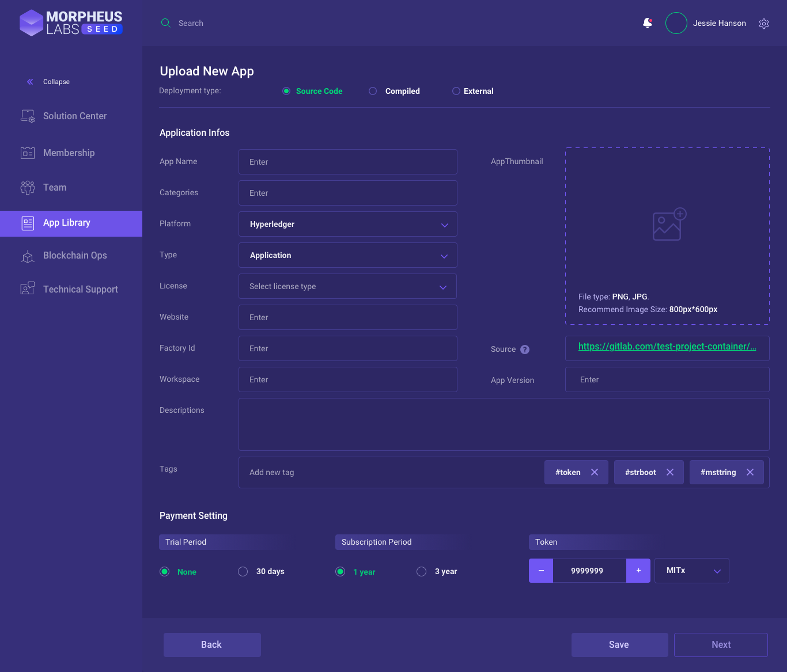Click the token amount 9999999 field

(589, 571)
